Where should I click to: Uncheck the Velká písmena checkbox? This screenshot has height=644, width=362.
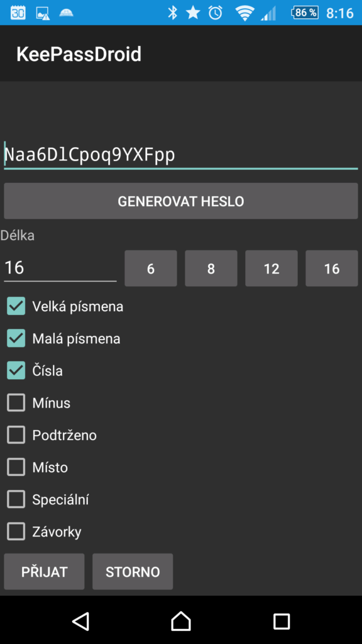(16, 306)
